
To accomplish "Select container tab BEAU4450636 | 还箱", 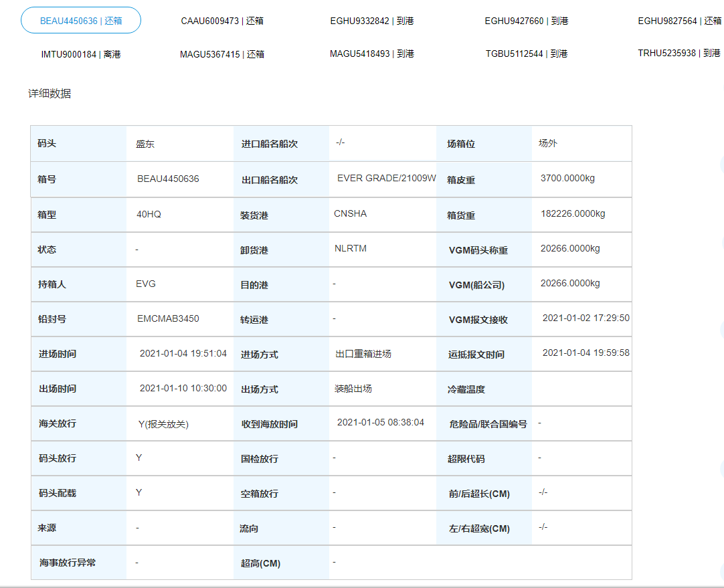I will point(81,20).
